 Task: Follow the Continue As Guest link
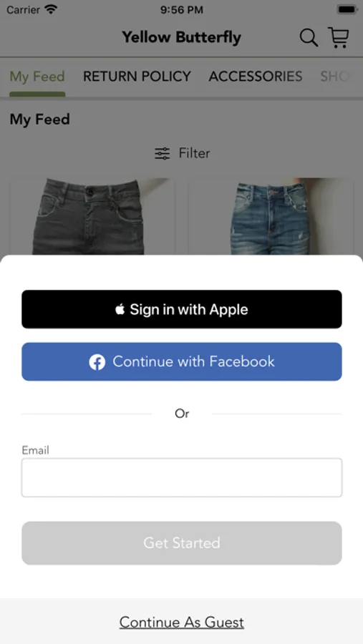click(x=182, y=623)
